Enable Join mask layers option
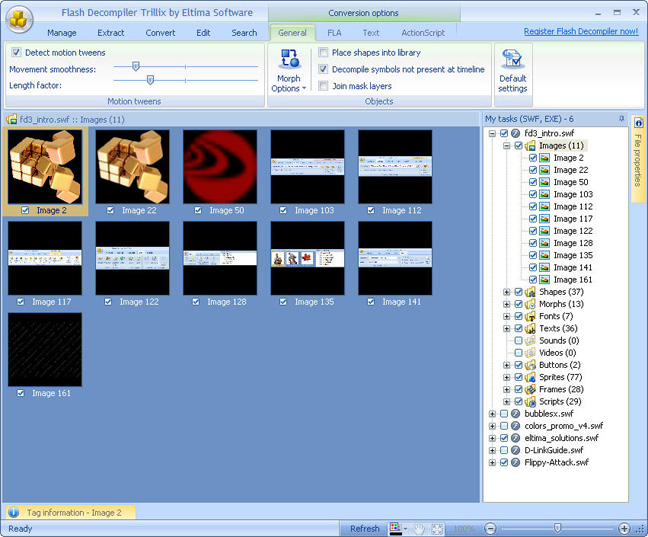Image resolution: width=648 pixels, height=537 pixels. click(323, 86)
